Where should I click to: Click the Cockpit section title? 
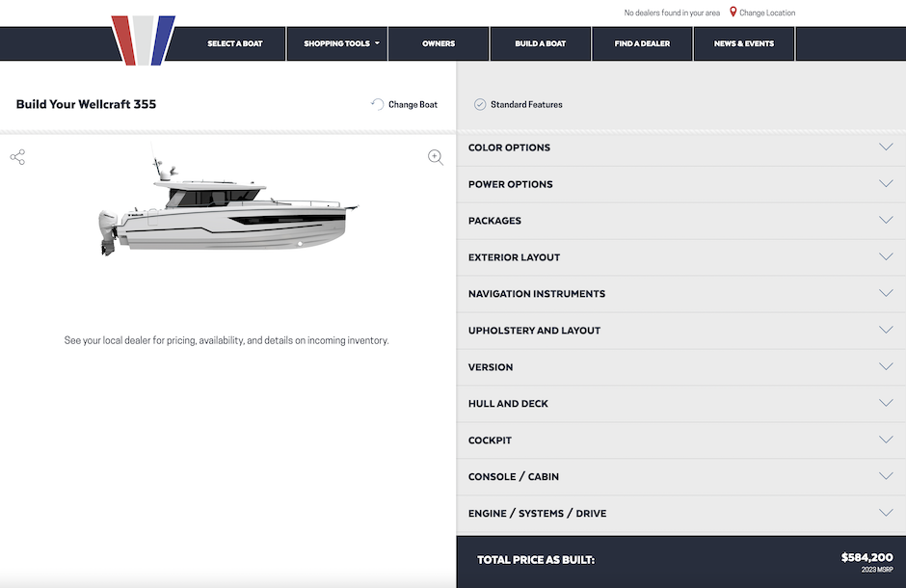point(490,441)
